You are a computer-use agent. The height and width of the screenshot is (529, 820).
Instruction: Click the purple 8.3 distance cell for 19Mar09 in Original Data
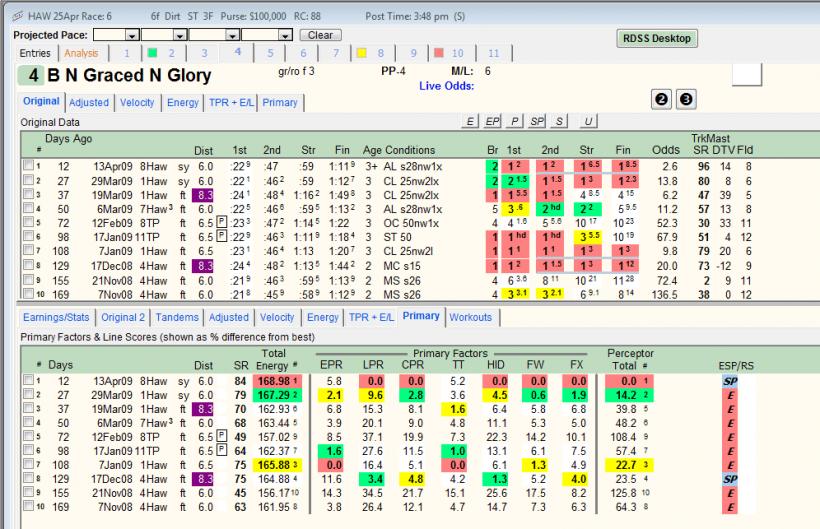[x=203, y=195]
